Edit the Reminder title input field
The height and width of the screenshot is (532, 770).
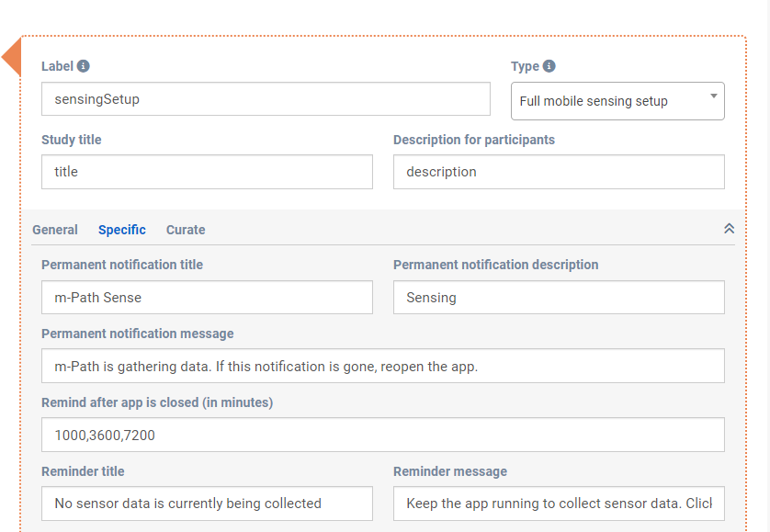coord(207,504)
